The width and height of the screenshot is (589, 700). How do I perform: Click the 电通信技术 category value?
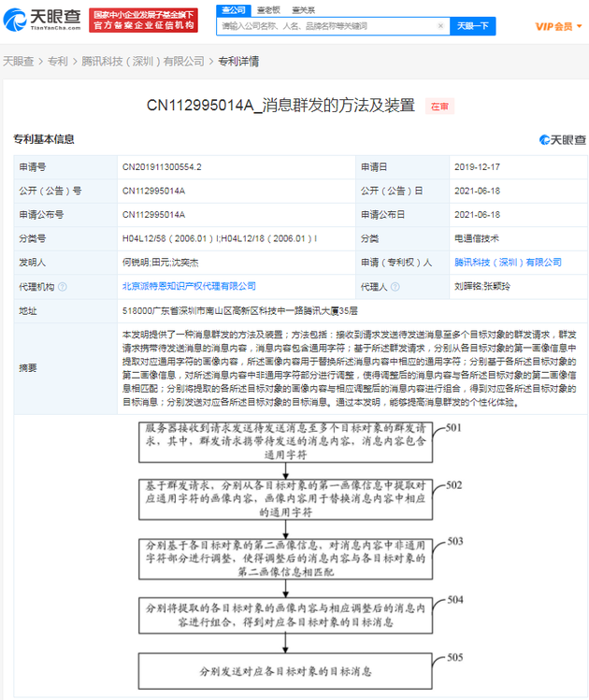pos(477,238)
